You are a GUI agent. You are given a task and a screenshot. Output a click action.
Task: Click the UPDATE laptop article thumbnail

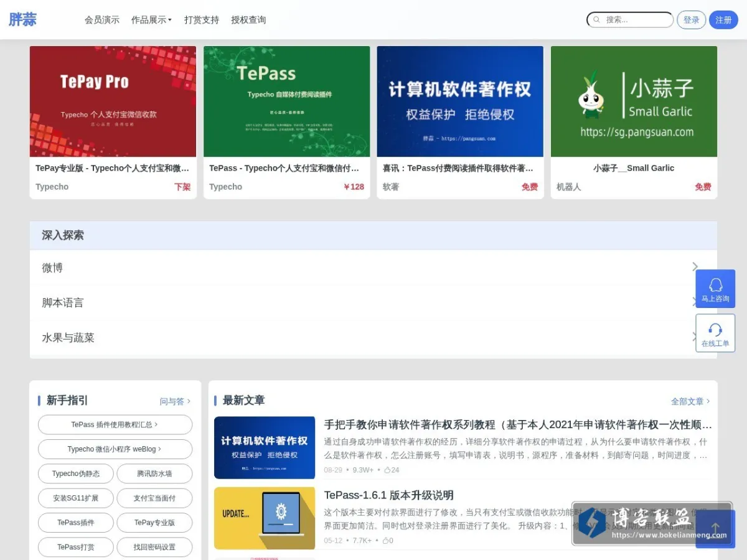(x=265, y=518)
